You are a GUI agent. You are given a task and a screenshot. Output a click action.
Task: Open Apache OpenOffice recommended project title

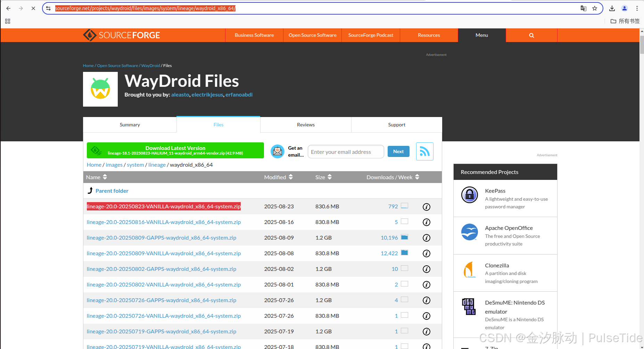[509, 228]
